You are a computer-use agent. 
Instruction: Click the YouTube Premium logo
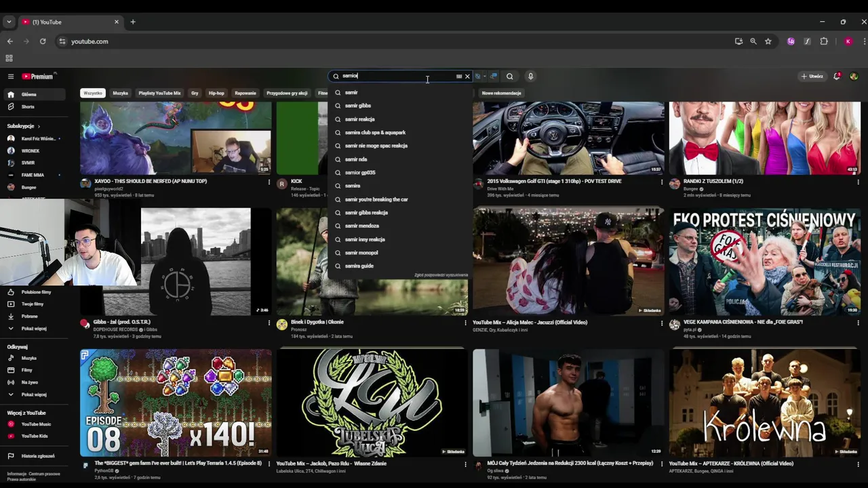tap(37, 77)
